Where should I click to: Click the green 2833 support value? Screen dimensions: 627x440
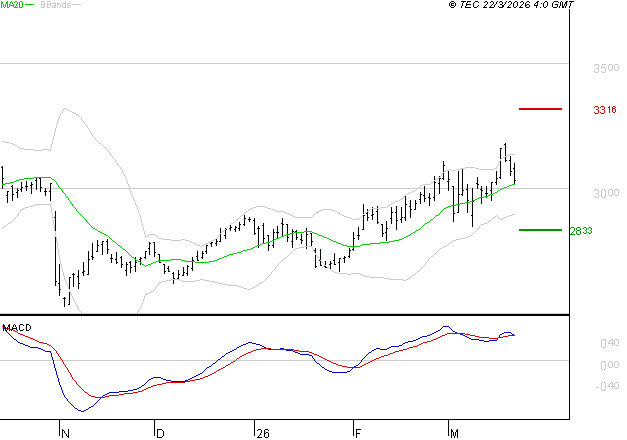[x=581, y=231]
